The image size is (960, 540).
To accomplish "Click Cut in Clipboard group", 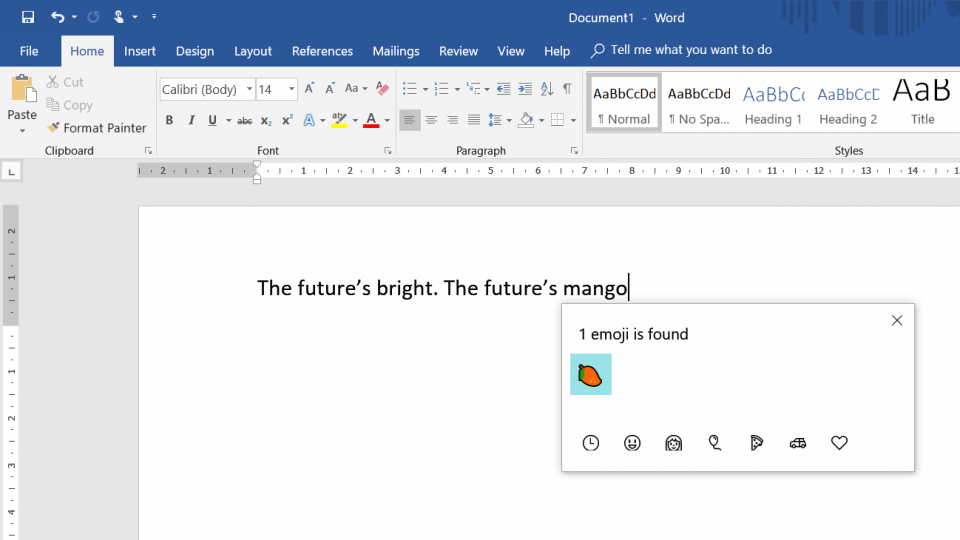I will click(65, 82).
